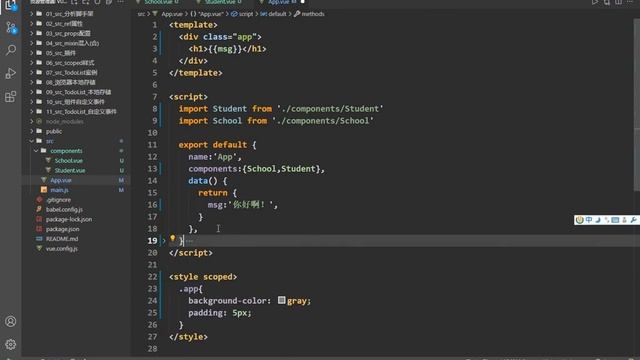
Task: Click 'methods' in the breadcrumb
Action: tap(313, 14)
